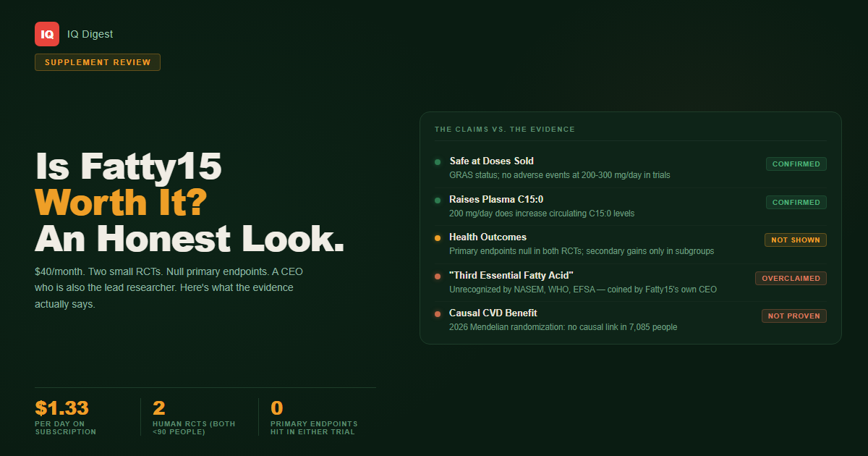Click the '2' human RCTs statistic

(159, 408)
